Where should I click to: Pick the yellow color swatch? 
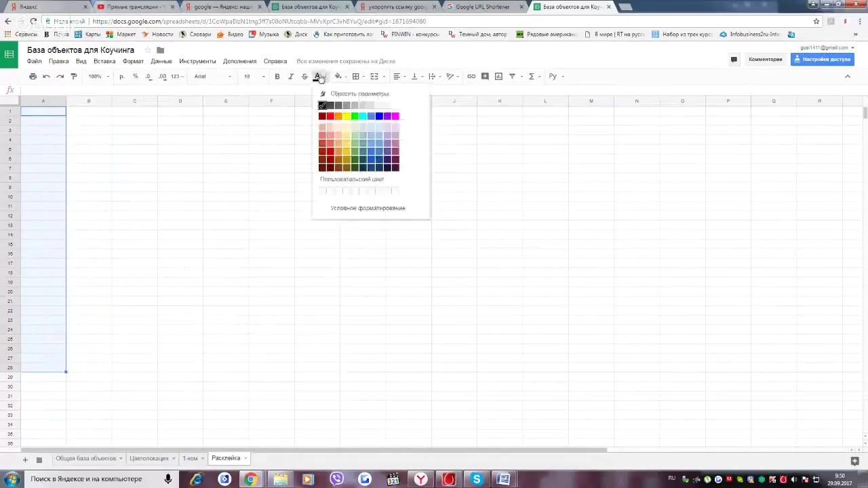click(x=347, y=116)
